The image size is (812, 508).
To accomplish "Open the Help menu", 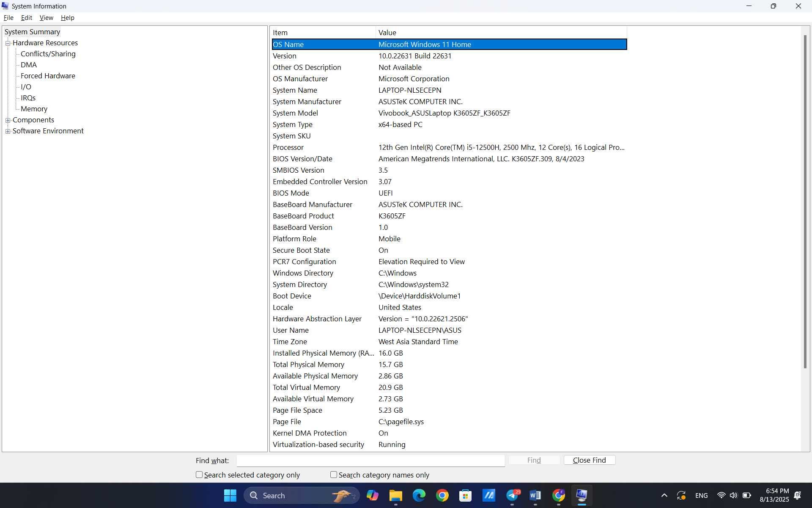I will click(67, 18).
